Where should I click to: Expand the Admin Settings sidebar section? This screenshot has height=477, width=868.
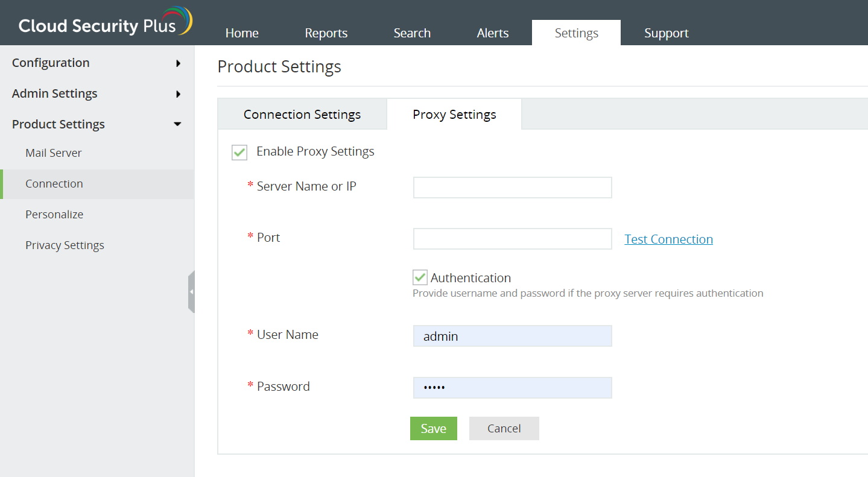pos(97,93)
